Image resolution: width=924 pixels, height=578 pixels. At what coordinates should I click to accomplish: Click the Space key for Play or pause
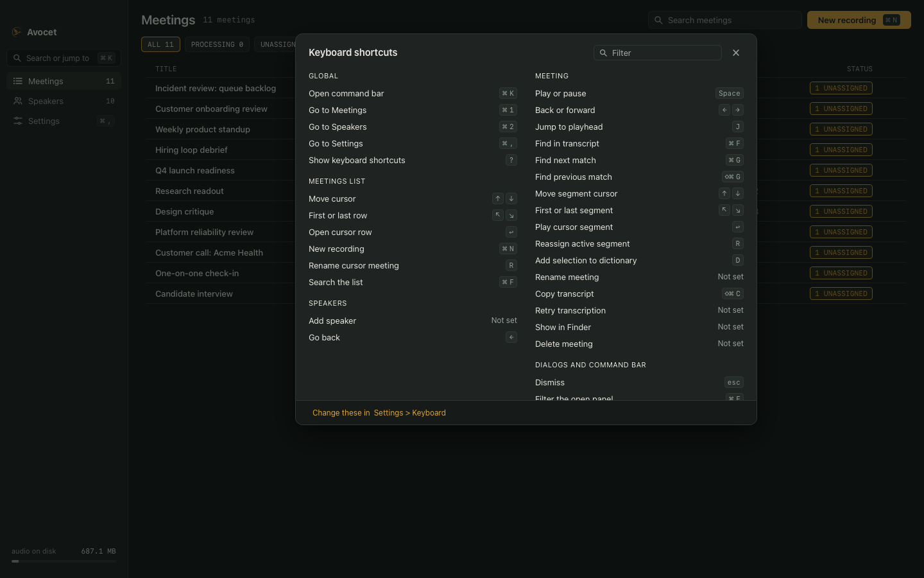[730, 93]
